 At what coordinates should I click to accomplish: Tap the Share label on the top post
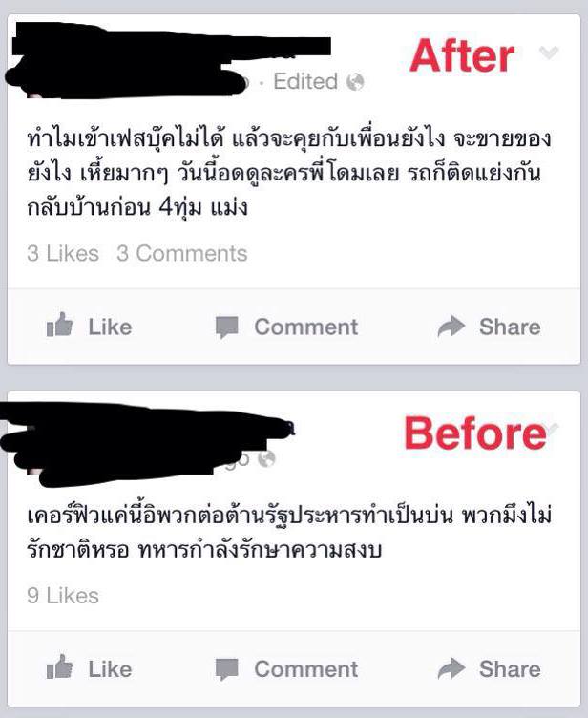tap(510, 327)
